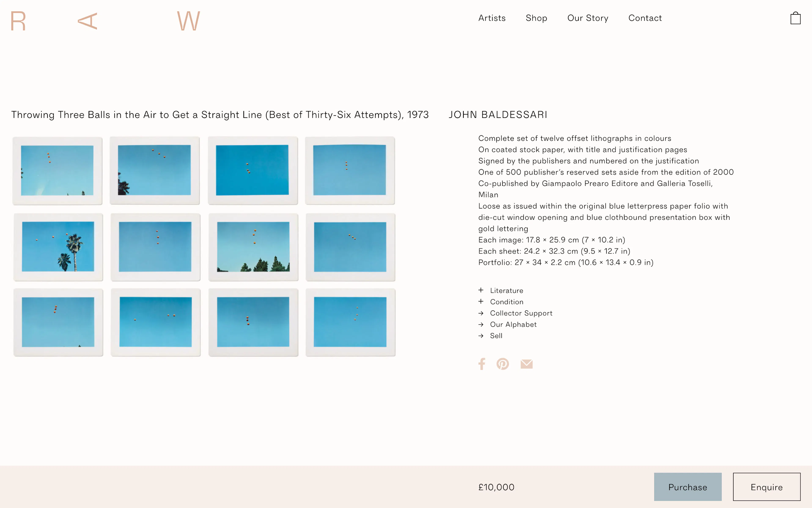Click the rotated A logo letter
812x508 pixels.
click(88, 21)
